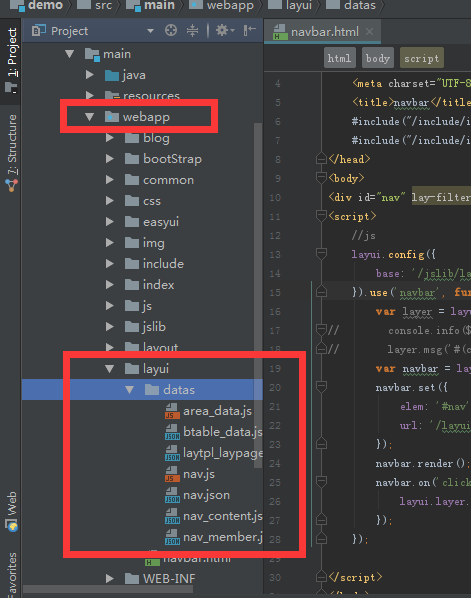
Task: Expand the common folder
Action: click(x=110, y=180)
